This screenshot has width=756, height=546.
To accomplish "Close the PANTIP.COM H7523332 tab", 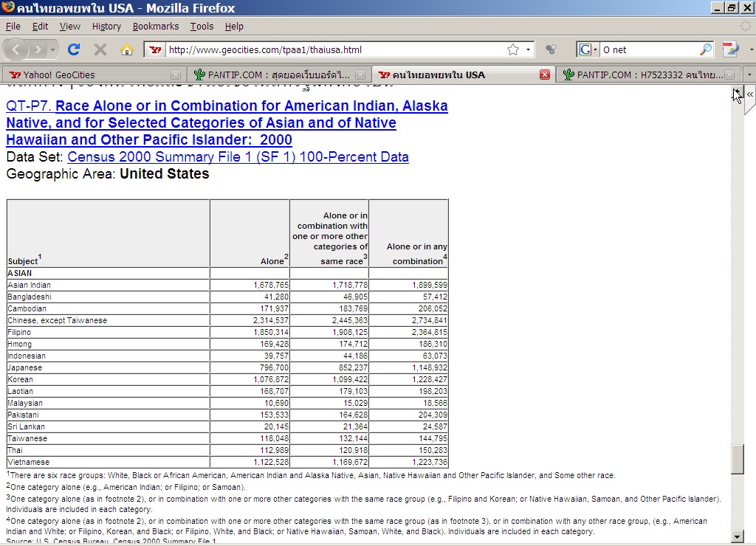I will coord(729,75).
